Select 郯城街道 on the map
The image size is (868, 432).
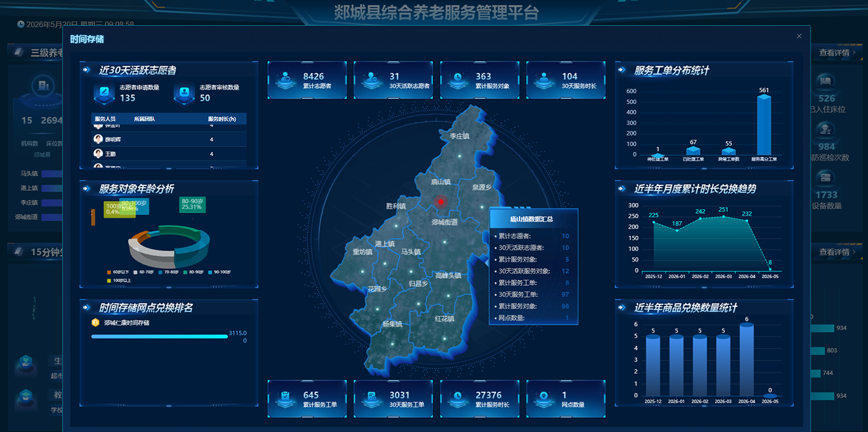445,222
